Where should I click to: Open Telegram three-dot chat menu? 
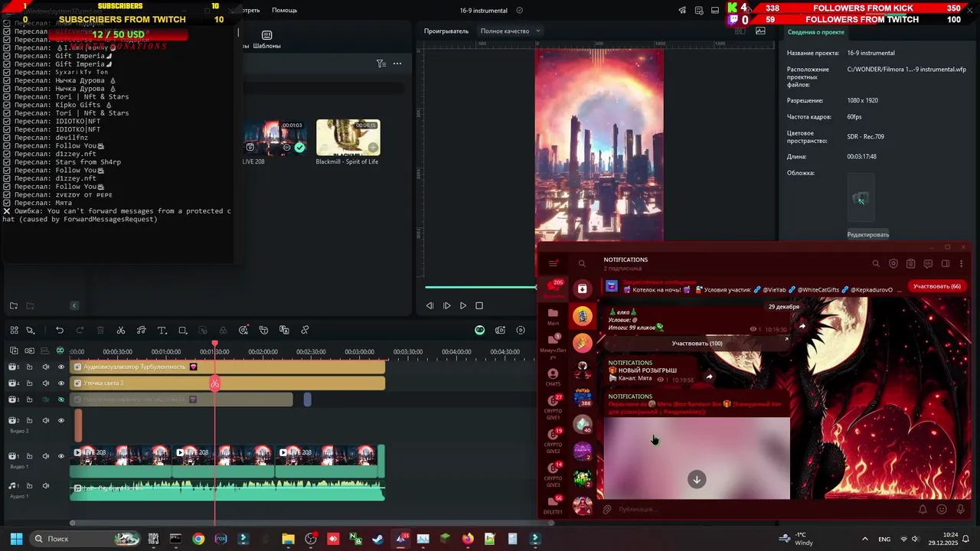[x=961, y=264]
